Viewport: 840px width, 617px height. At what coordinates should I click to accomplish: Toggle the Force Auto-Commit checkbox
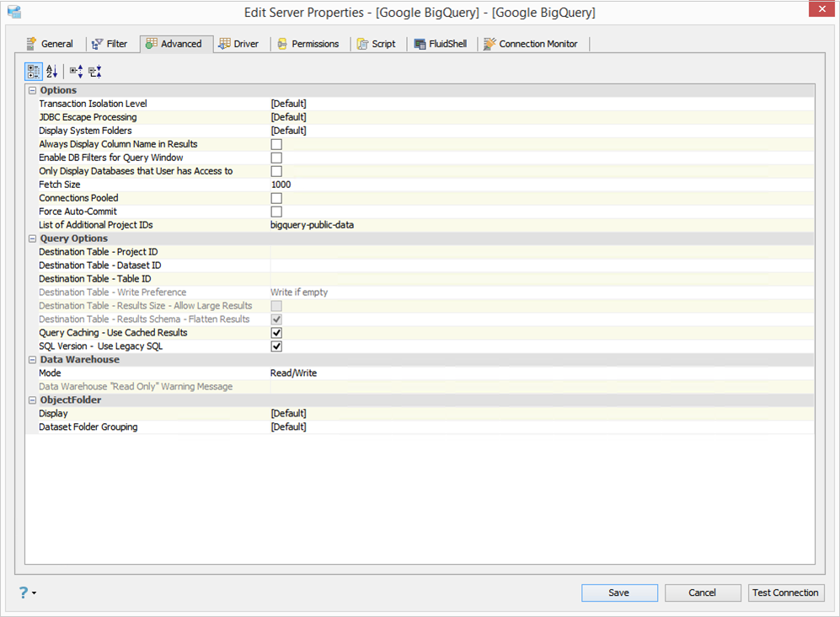coord(276,212)
